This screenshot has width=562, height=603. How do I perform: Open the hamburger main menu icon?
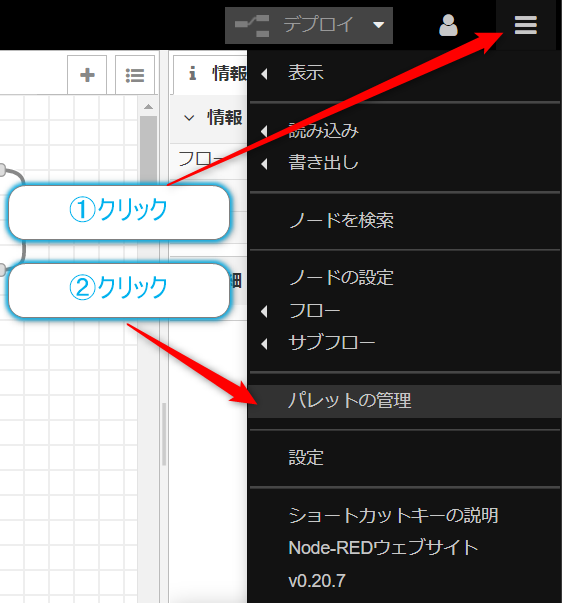[525, 25]
